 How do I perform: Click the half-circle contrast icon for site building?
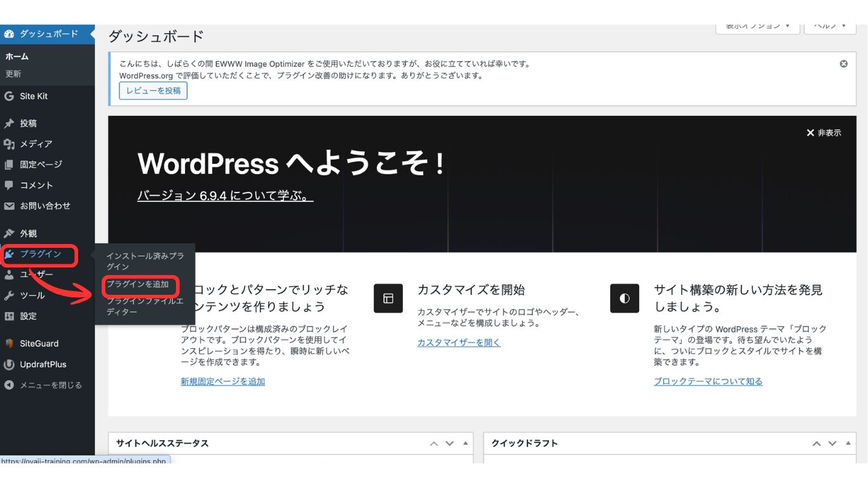click(x=625, y=298)
